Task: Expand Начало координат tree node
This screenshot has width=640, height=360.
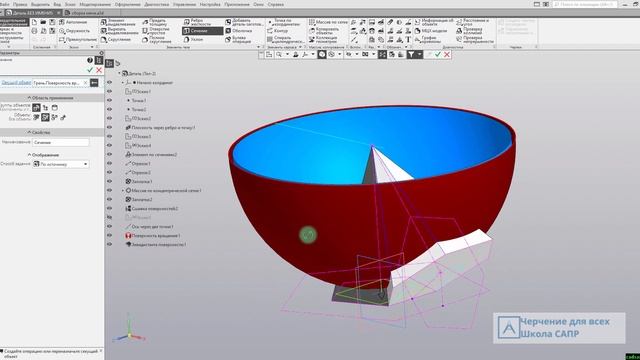Action: pos(123,83)
